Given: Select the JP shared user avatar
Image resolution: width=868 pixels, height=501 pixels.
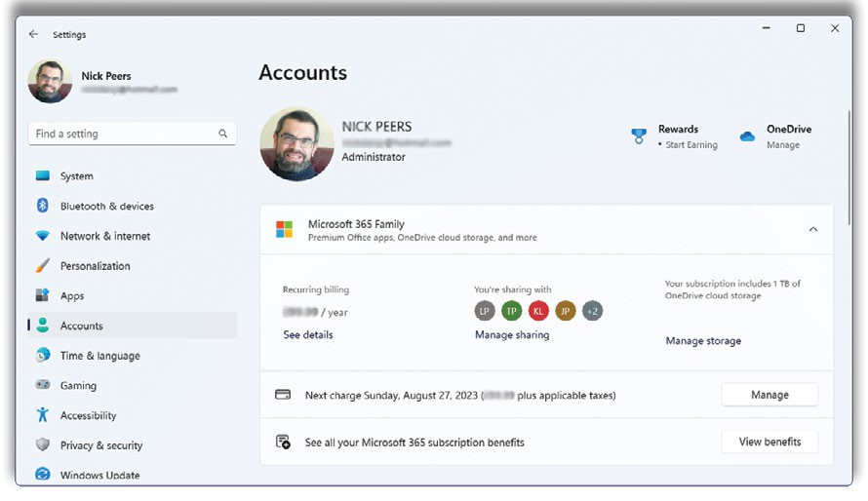Looking at the screenshot, I should tap(566, 311).
